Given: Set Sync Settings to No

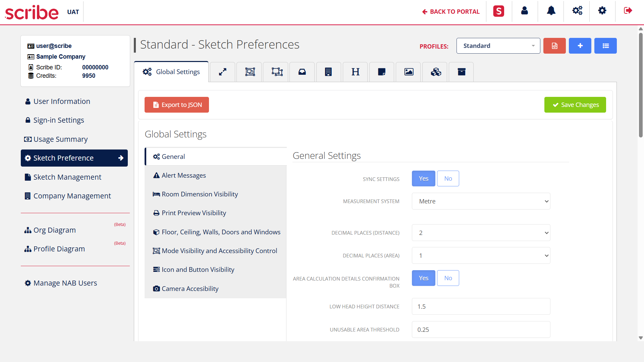Looking at the screenshot, I should (x=448, y=179).
